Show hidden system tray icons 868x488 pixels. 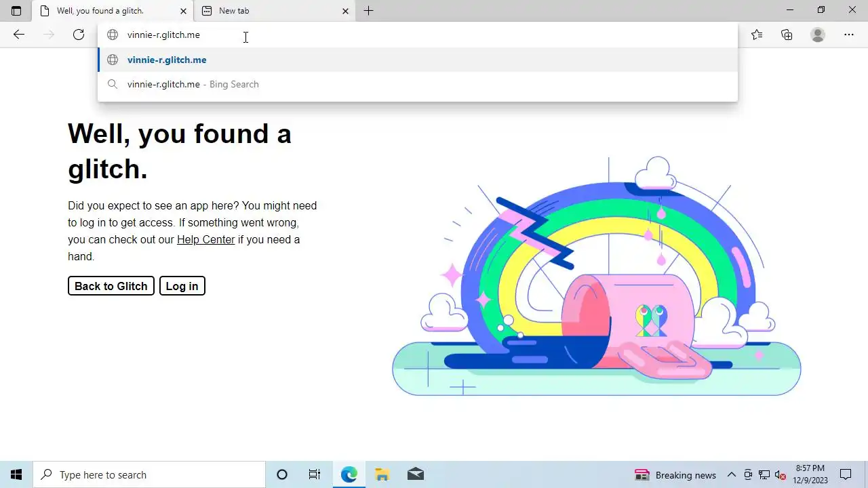click(732, 474)
